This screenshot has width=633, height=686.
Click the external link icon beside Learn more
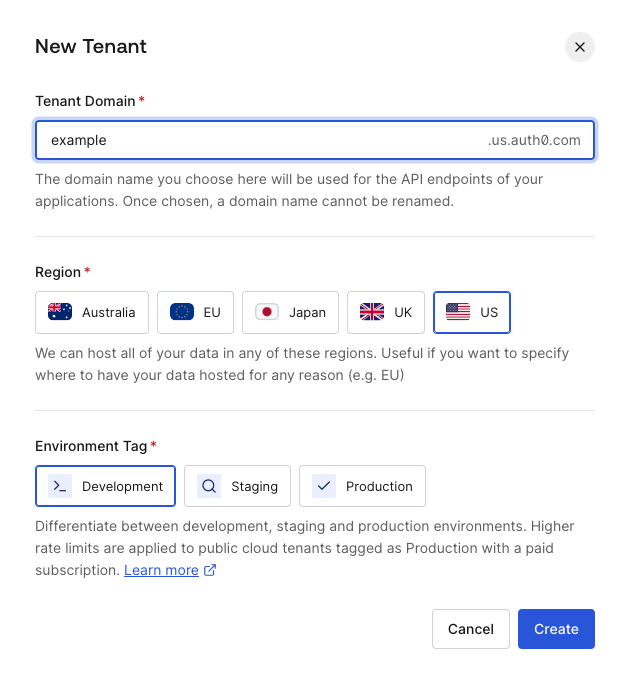pyautogui.click(x=210, y=570)
